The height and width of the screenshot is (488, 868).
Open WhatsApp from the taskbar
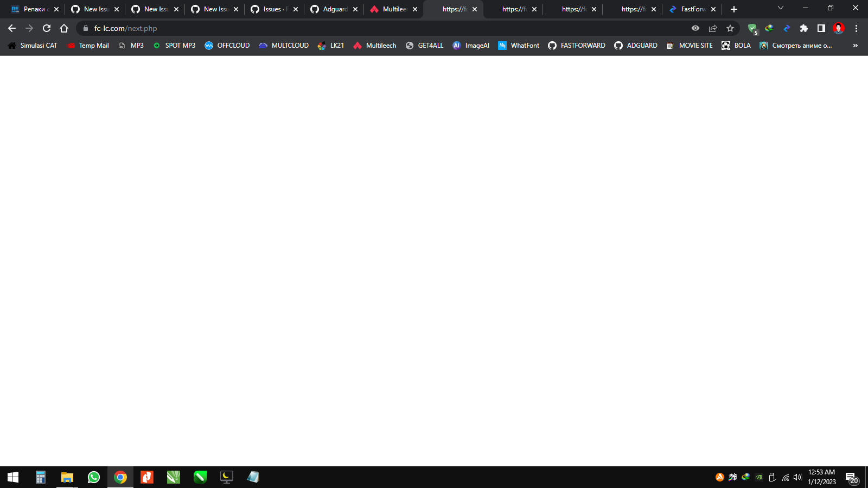click(x=93, y=477)
